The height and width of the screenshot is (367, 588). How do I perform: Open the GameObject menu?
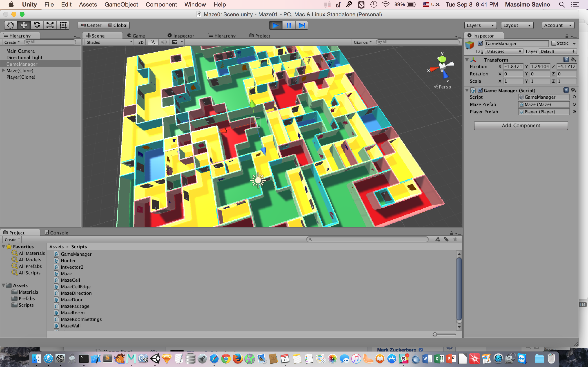coord(121,4)
